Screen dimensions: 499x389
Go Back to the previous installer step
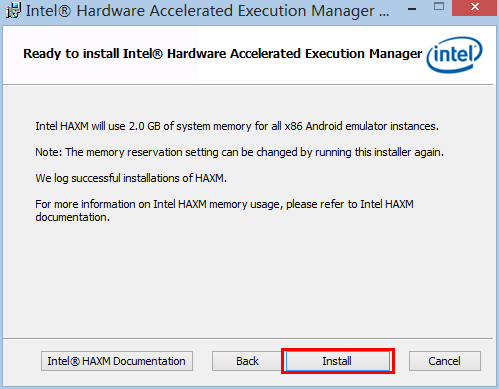[x=247, y=361]
